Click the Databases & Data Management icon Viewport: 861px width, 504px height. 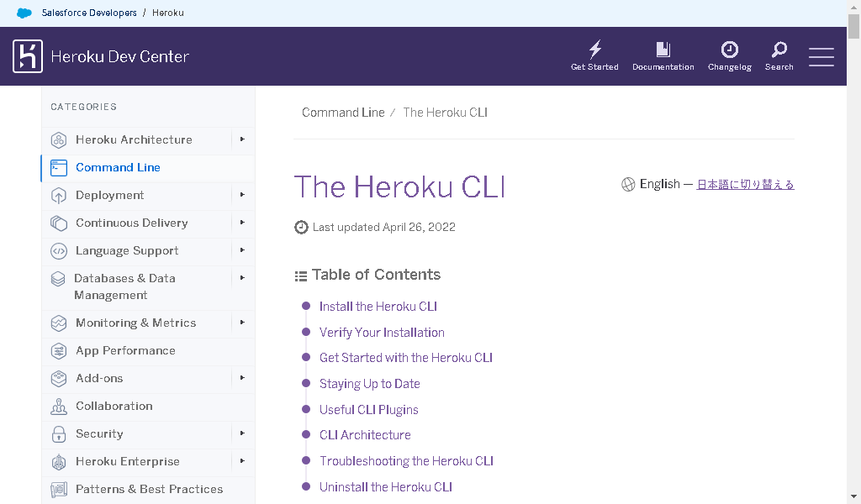click(58, 279)
